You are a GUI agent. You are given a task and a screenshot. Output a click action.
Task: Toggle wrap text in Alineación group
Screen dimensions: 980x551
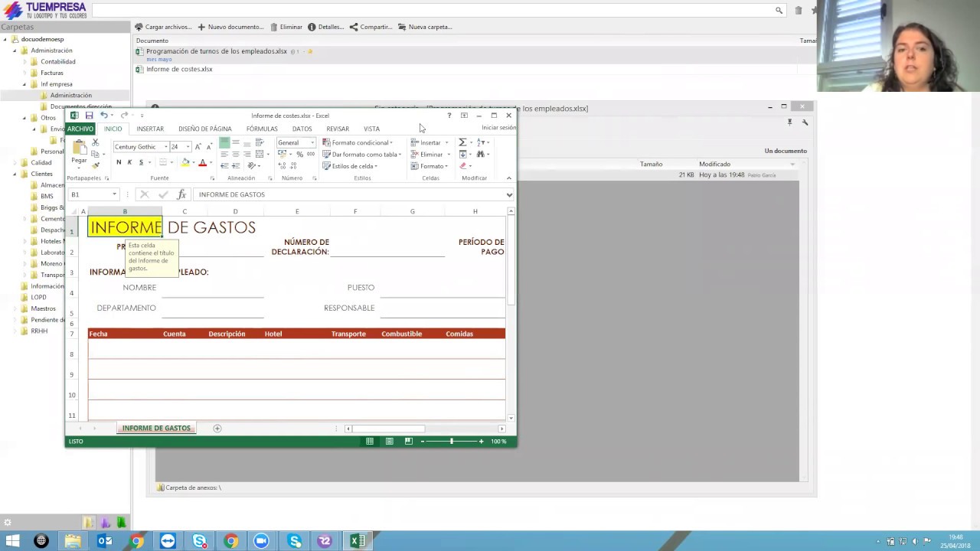(x=260, y=142)
